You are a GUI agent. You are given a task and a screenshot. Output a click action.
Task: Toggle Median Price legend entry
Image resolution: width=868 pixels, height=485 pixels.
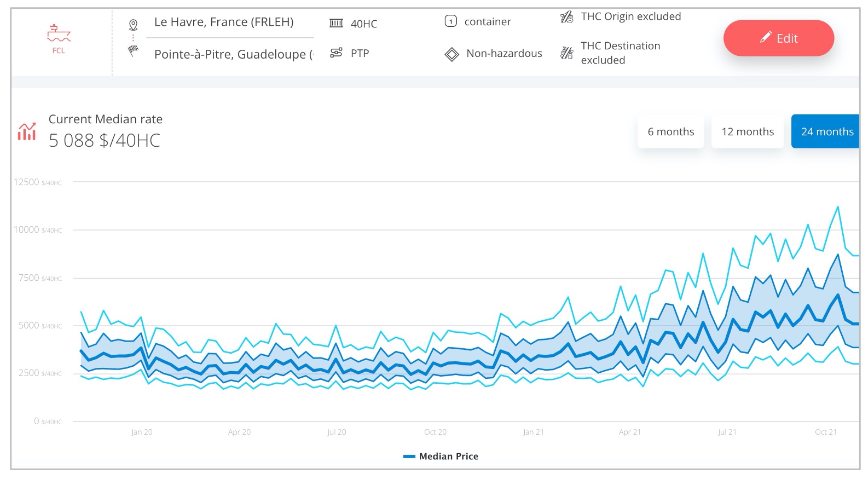(441, 457)
